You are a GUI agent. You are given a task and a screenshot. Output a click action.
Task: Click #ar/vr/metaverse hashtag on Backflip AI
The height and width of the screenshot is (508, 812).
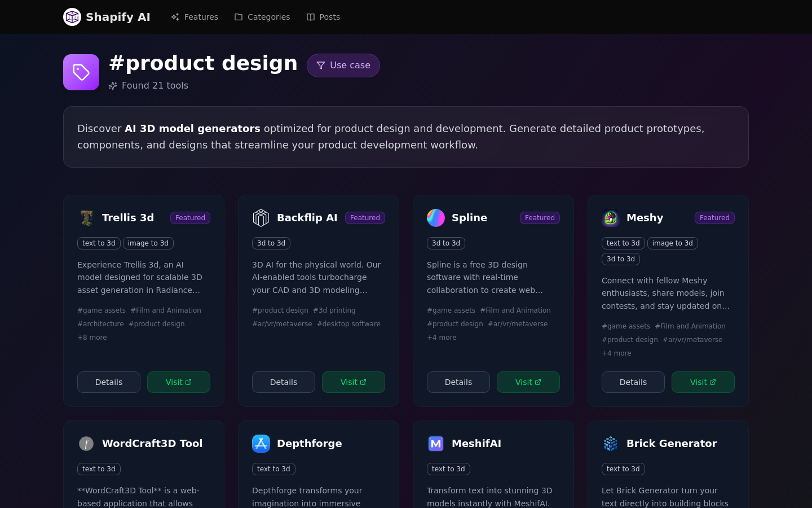pyautogui.click(x=282, y=324)
